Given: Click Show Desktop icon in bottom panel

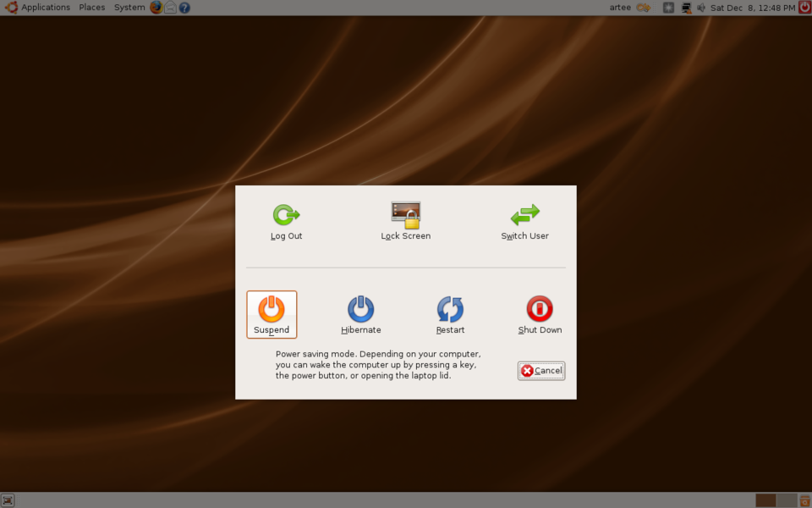Looking at the screenshot, I should click(8, 500).
